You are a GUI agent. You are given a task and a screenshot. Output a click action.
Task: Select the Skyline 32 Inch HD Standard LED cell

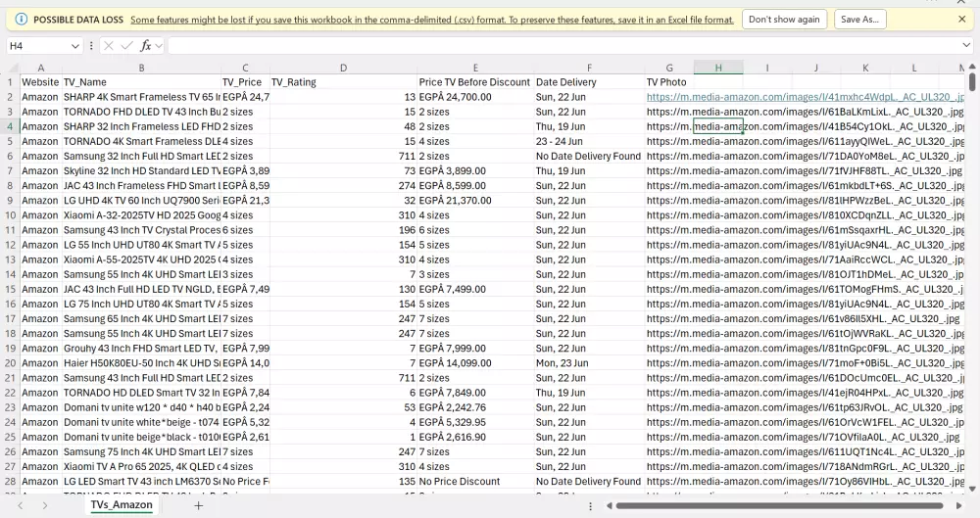coord(141,170)
